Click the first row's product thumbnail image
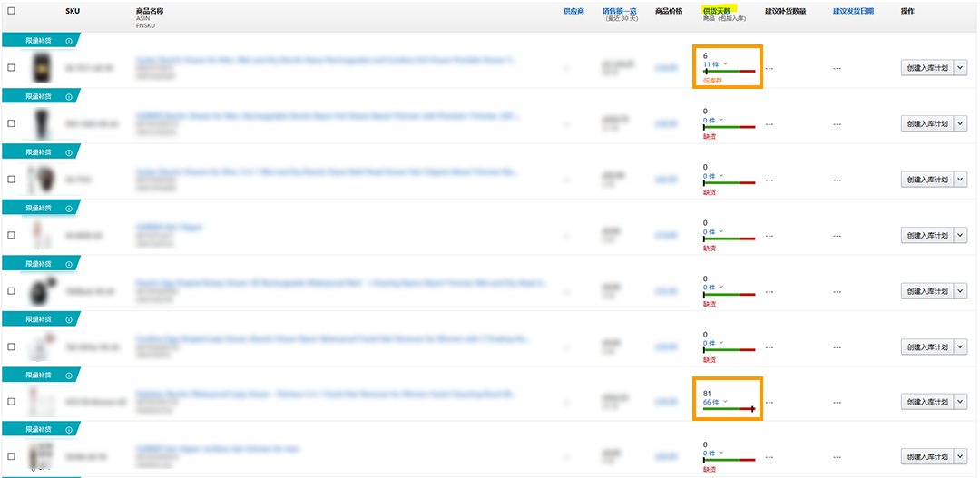This screenshot has width=980, height=478. click(40, 68)
